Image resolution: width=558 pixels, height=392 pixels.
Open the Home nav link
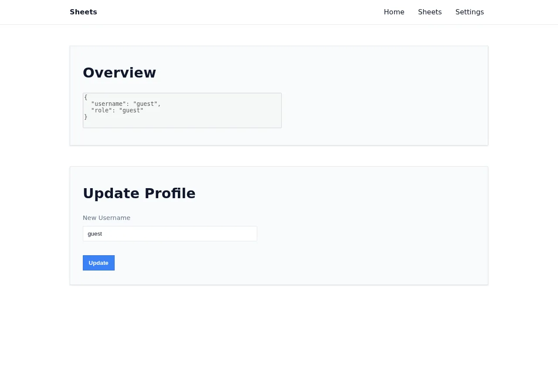pyautogui.click(x=394, y=12)
